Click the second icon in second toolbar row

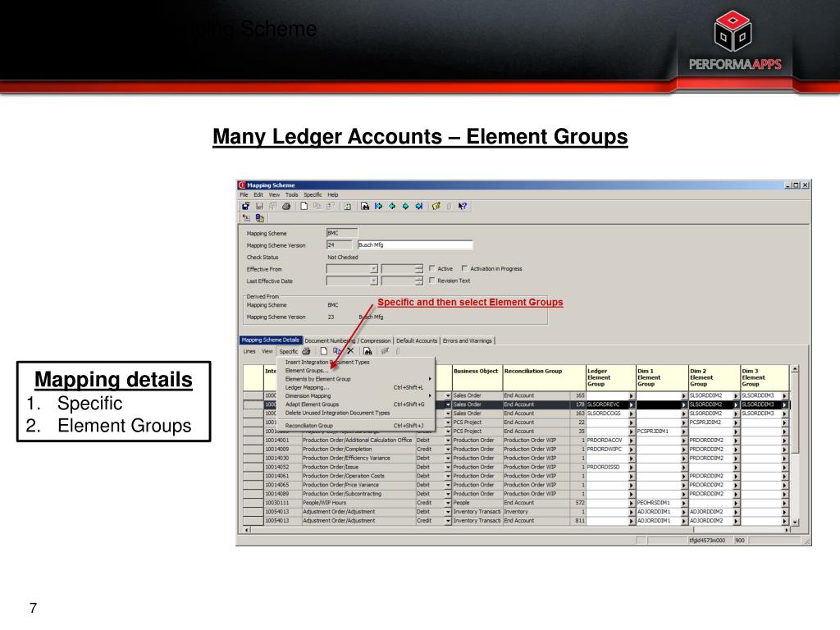[x=260, y=218]
